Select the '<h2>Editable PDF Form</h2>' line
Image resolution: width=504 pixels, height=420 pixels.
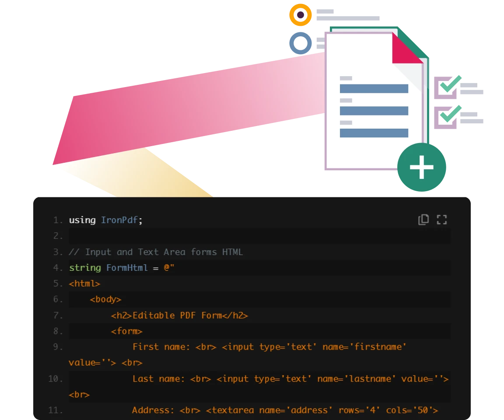[179, 315]
